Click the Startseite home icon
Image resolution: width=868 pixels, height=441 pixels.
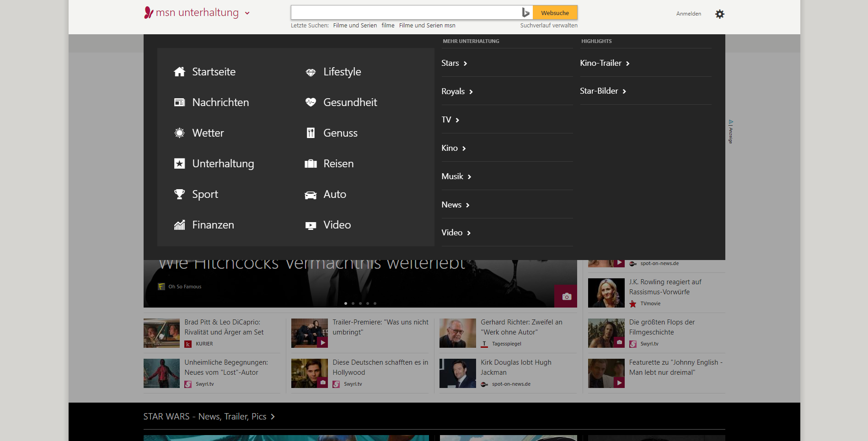pos(179,72)
